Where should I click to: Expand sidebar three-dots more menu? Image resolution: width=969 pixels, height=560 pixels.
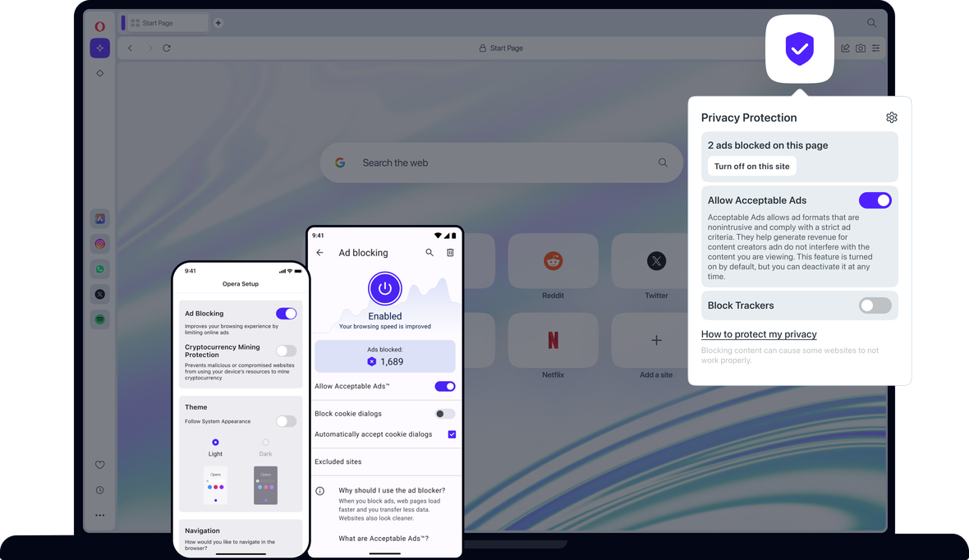100,515
